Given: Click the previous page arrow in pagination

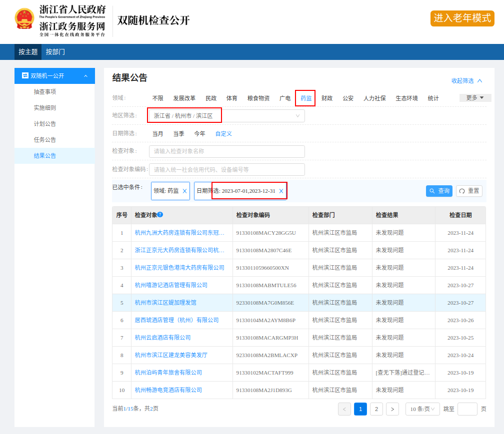Looking at the screenshot, I should click(x=344, y=409).
